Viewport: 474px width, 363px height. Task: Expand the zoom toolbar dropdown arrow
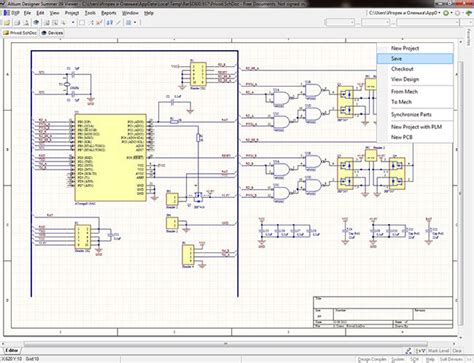tap(73, 23)
